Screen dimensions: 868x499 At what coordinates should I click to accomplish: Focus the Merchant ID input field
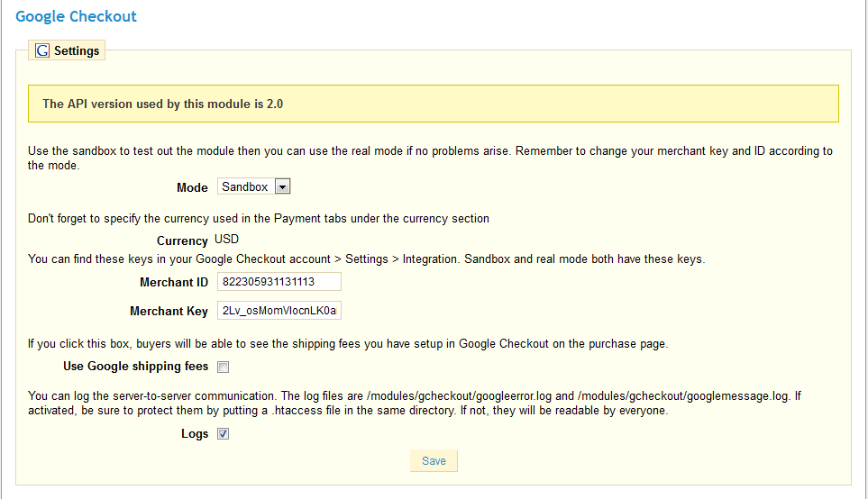(279, 282)
